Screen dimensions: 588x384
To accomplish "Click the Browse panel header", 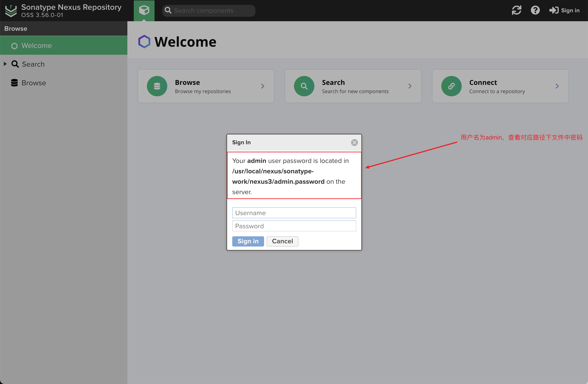I will pos(64,29).
